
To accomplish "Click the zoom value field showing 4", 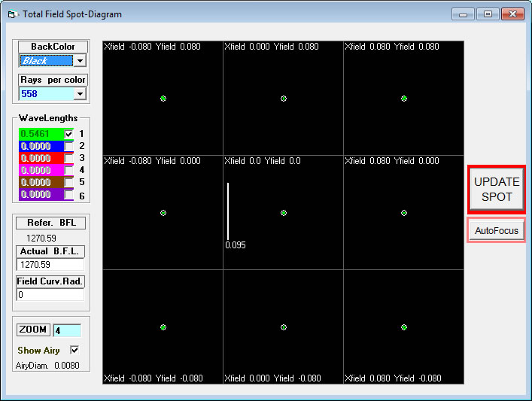I will click(x=67, y=330).
